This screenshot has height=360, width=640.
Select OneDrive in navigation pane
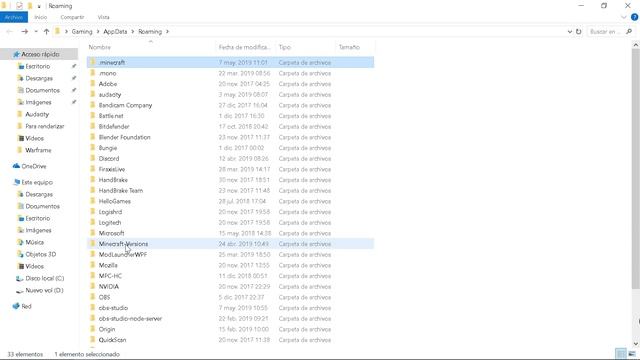click(33, 166)
